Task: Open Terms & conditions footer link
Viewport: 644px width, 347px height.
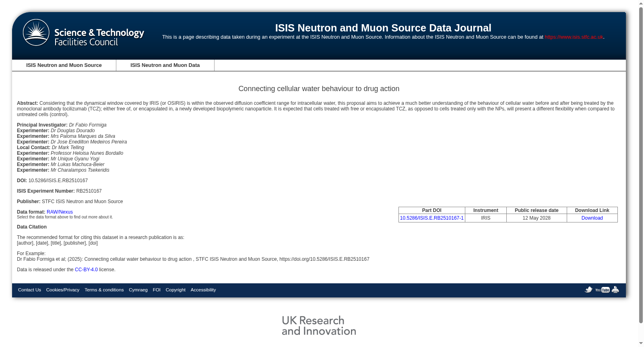Action: point(104,290)
